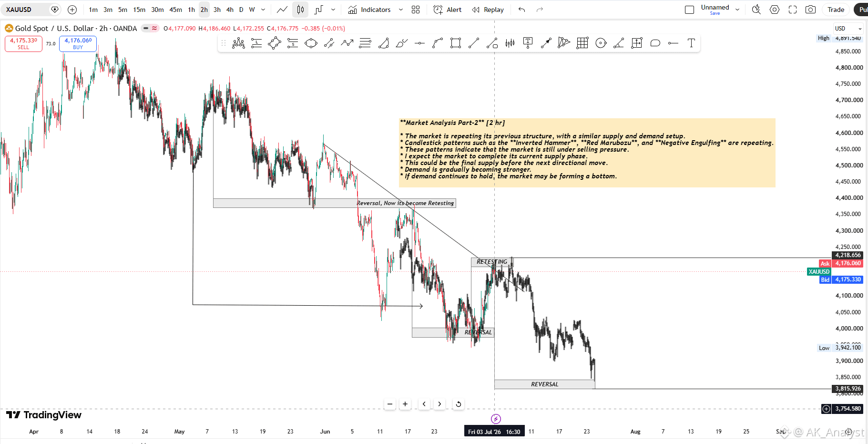The height and width of the screenshot is (444, 868).
Task: Toggle the market status indicator pill beside OANDA
Action: [150, 28]
